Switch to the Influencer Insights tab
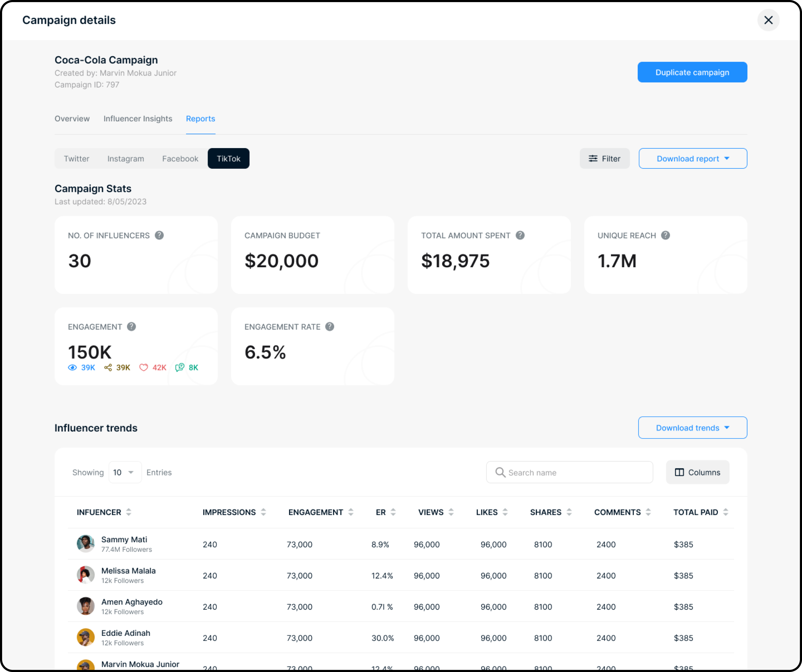Screen dimensions: 802x672 point(138,119)
